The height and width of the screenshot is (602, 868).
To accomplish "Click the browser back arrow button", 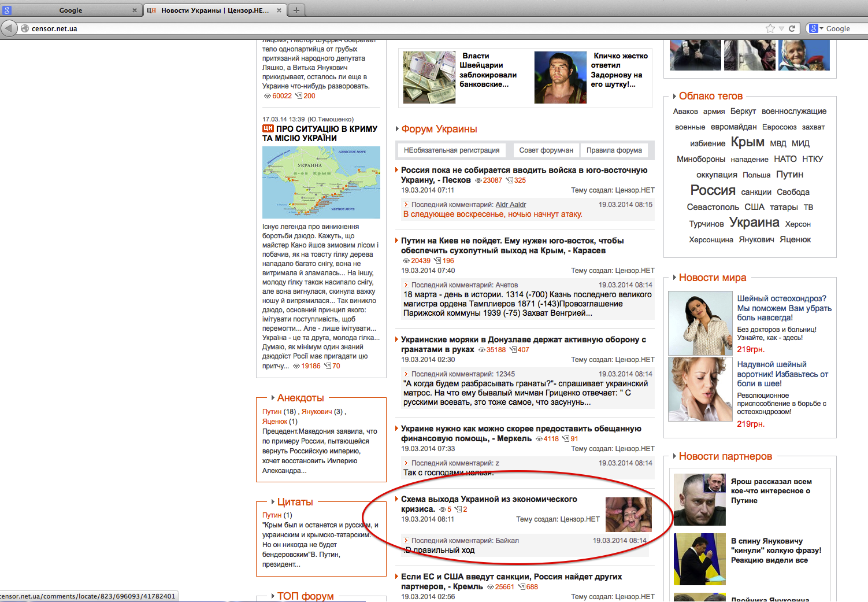I will 9,28.
